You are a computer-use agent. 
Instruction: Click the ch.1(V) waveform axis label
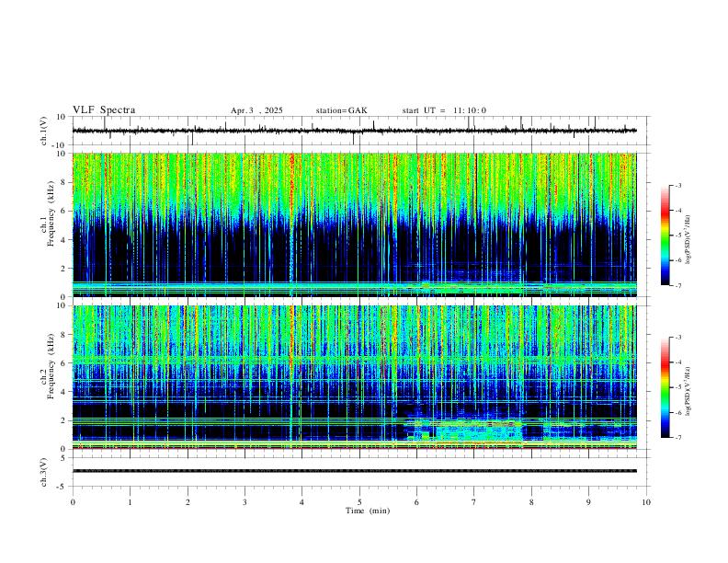pos(44,131)
